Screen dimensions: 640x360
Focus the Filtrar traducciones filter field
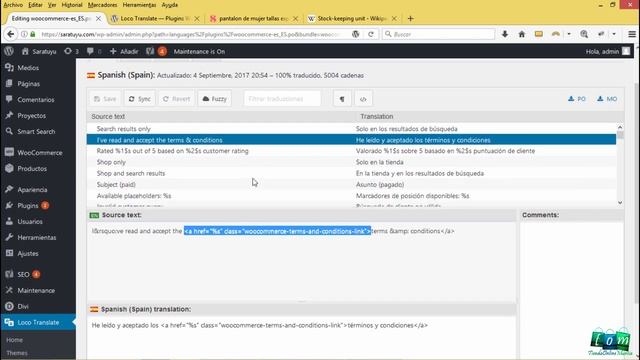click(x=282, y=99)
